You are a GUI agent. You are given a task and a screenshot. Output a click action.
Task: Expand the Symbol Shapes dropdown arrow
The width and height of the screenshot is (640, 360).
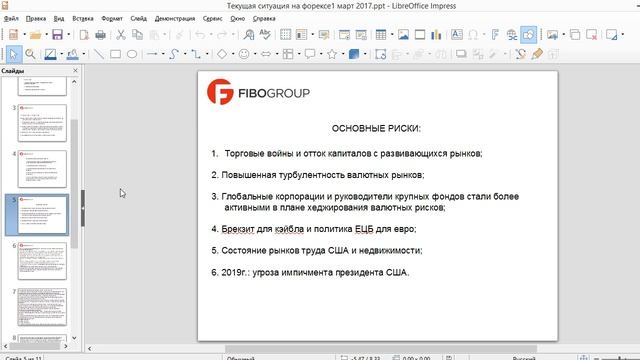(255, 54)
